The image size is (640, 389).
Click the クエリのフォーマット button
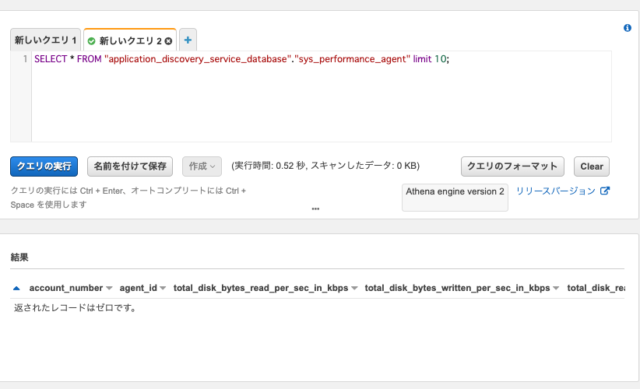pyautogui.click(x=513, y=167)
